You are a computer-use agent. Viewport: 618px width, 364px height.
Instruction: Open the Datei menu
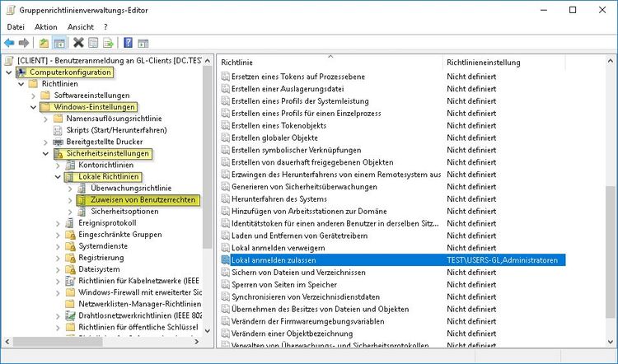(x=16, y=27)
